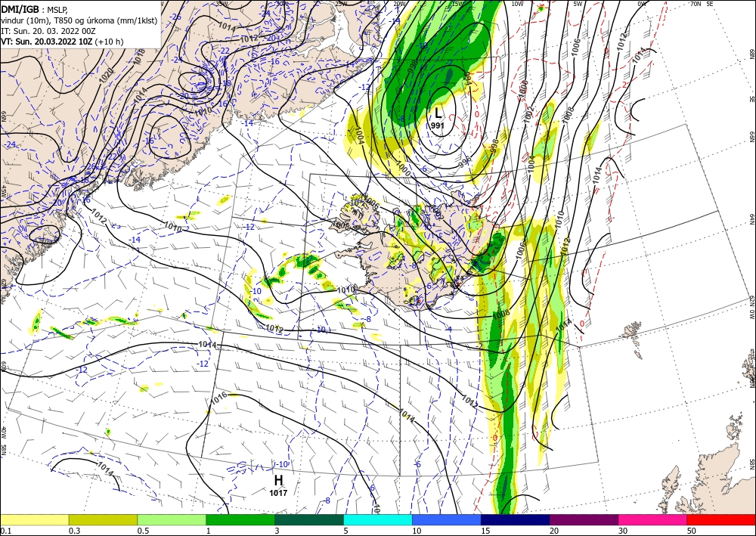Click the red 50+ legend swatch
The image size is (756, 536).
point(721,519)
